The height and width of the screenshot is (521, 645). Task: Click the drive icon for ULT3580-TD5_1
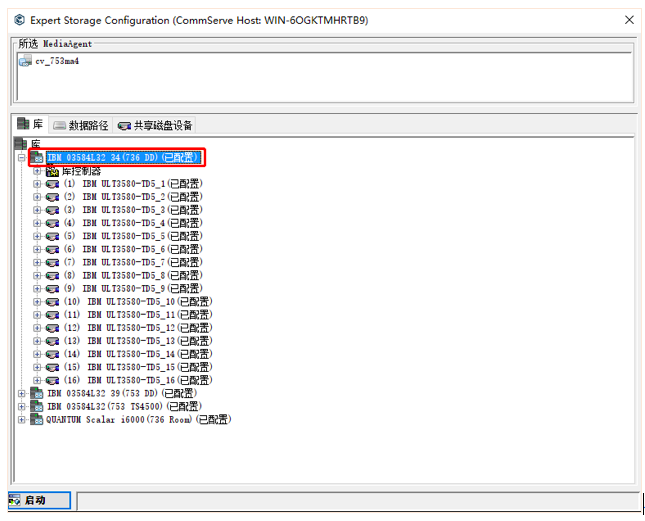click(52, 184)
